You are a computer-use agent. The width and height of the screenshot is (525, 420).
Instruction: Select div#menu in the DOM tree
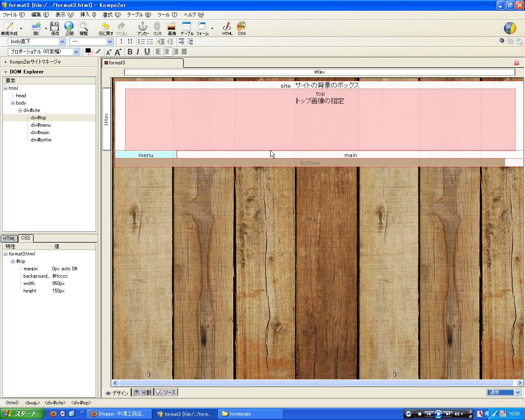41,125
